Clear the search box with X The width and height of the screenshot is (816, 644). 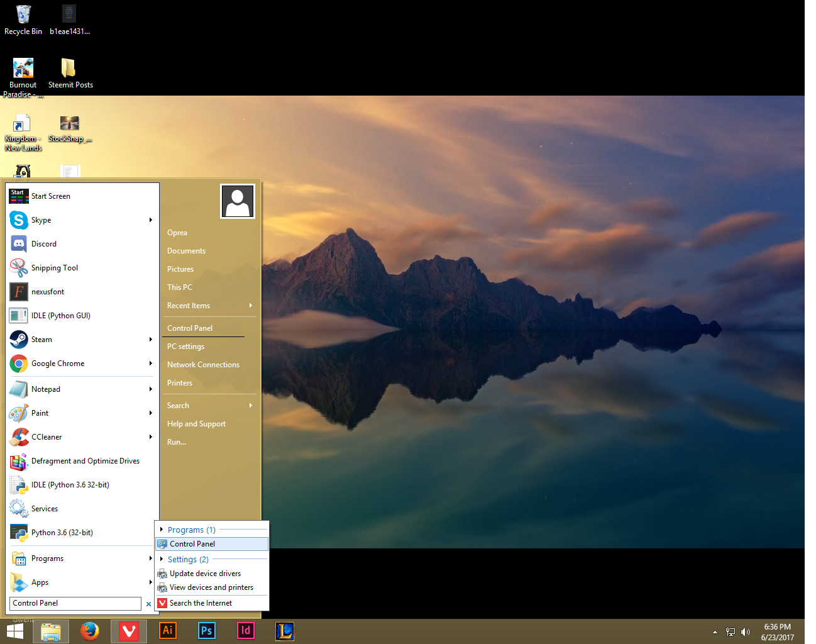[148, 604]
